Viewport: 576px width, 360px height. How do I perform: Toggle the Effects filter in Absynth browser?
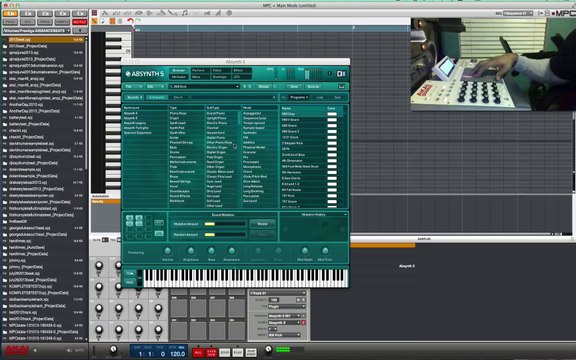[x=178, y=97]
